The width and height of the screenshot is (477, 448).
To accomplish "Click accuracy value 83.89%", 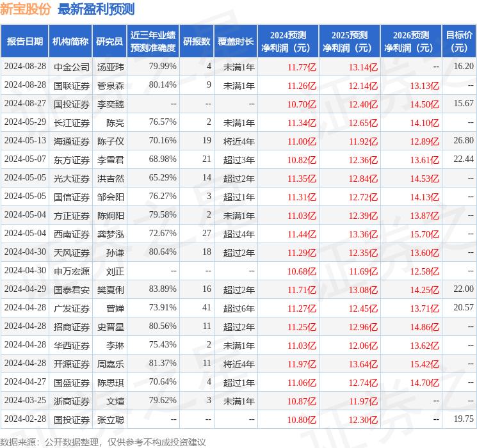I will (x=163, y=289).
